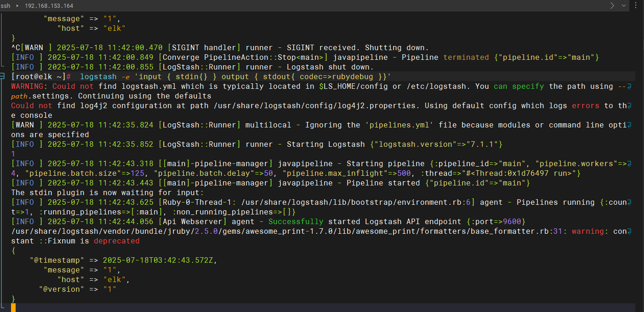Click the ssh label in title bar

6,6
